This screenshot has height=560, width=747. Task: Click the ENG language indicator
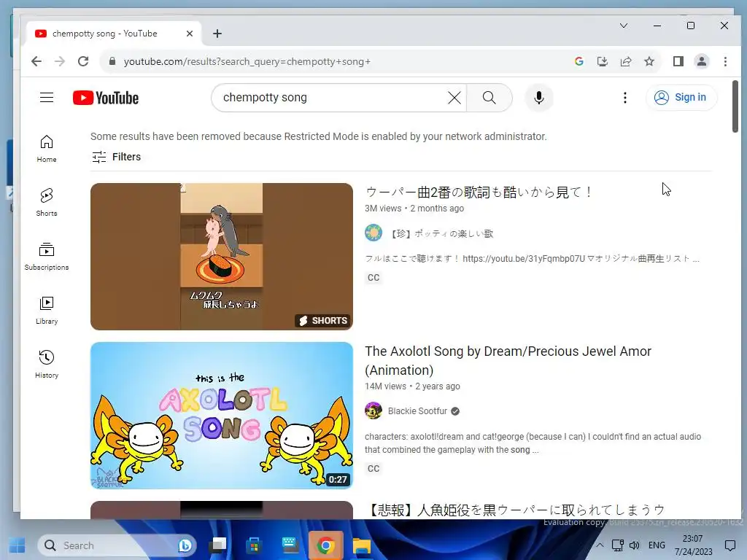[657, 545]
